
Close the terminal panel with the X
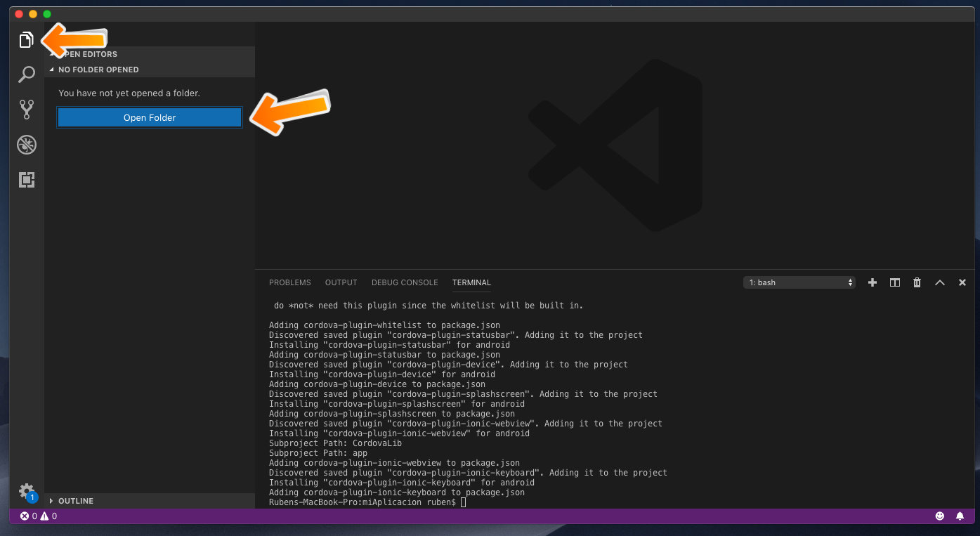point(962,282)
